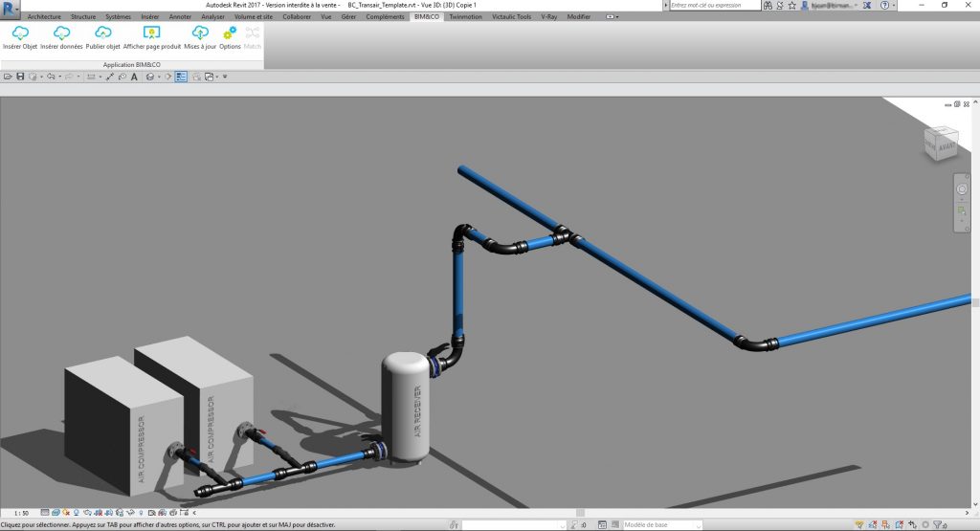Click the Insérer Objet cloud icon
This screenshot has height=531, width=980.
pos(19,34)
